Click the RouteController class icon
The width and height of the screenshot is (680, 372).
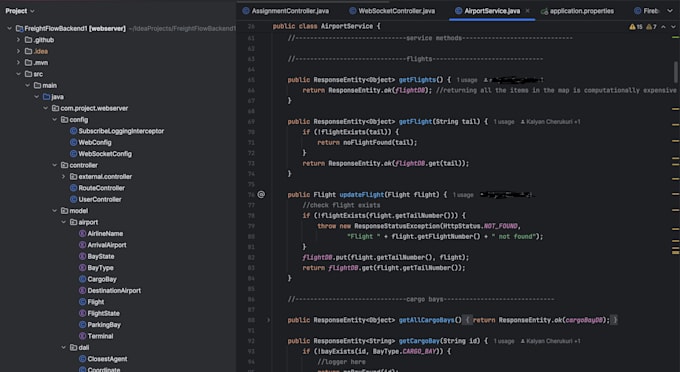(x=73, y=188)
